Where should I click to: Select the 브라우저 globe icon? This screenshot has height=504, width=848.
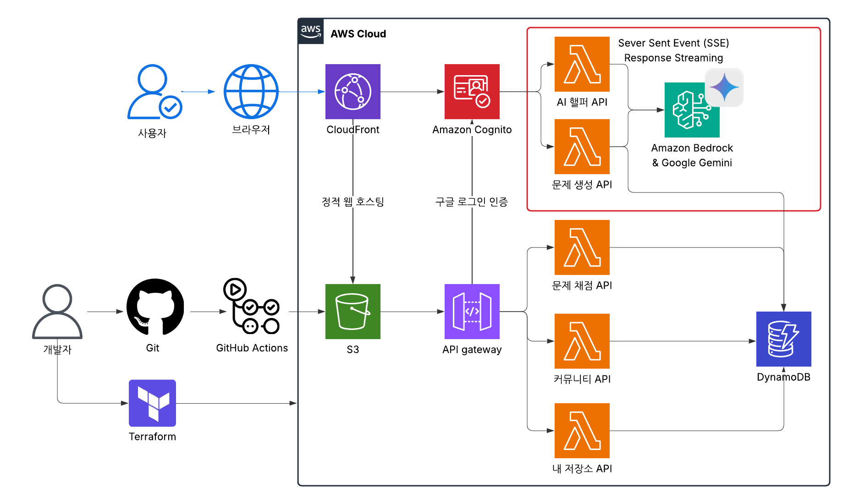click(x=251, y=92)
